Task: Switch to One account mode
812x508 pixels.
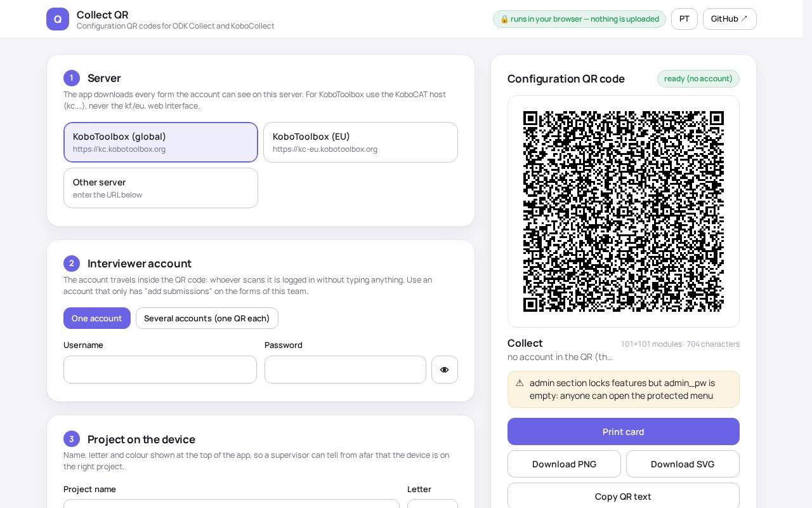Action: [97, 318]
